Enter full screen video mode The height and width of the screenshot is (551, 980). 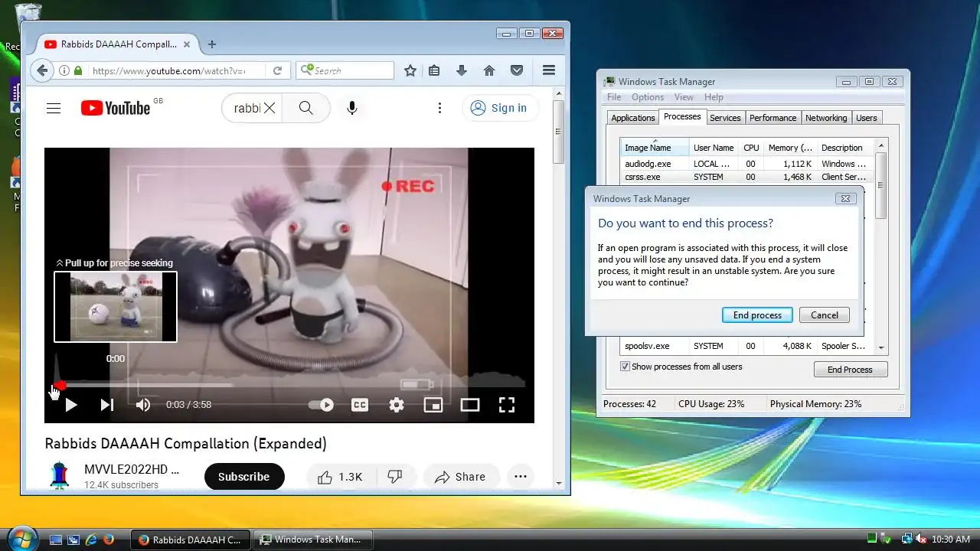[x=507, y=405]
